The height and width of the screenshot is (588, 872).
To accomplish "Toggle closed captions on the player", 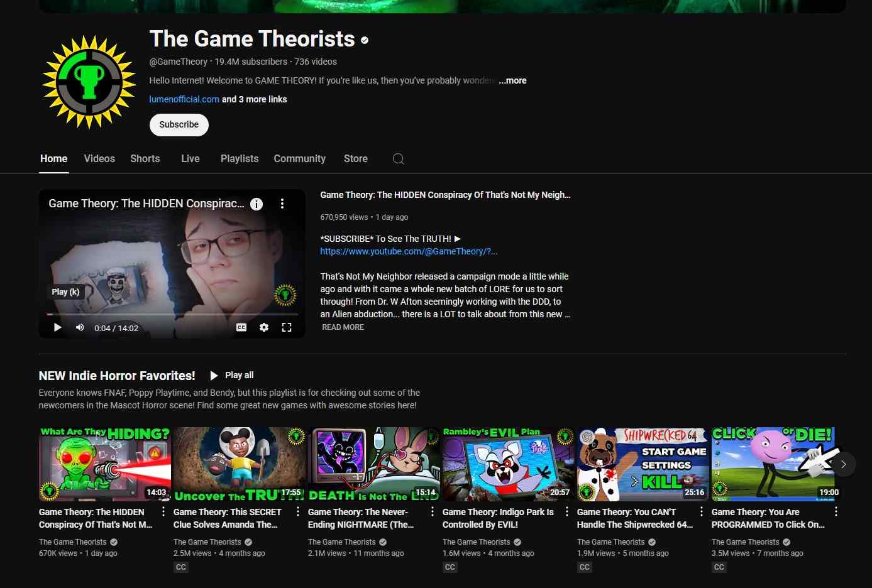I will (x=241, y=327).
